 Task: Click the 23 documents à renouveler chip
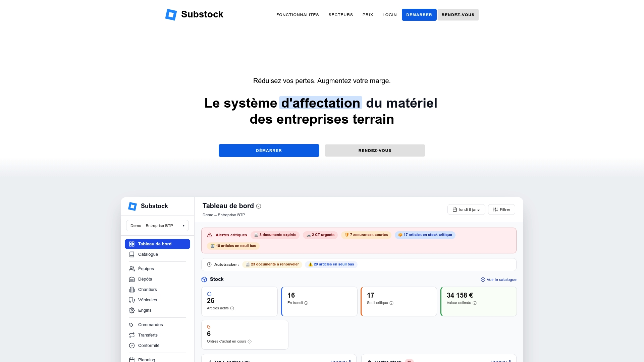272,264
